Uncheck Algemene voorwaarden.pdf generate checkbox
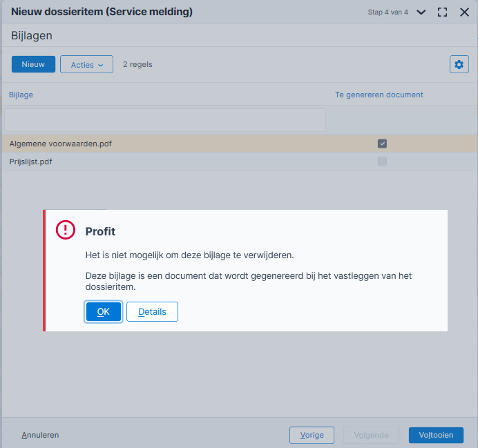478x448 pixels. 382,144
